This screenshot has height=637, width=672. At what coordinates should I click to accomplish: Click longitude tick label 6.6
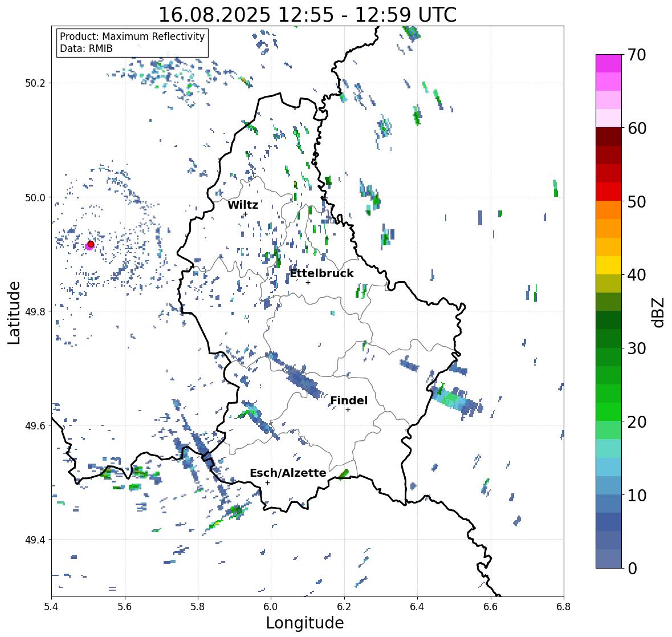pyautogui.click(x=491, y=606)
